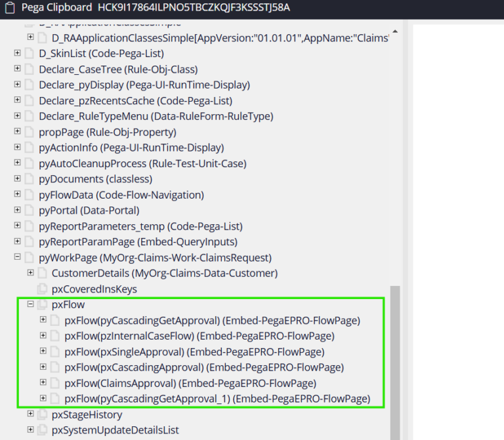The image size is (504, 440).
Task: Click page icon beside CustomerDetails
Action: tap(42, 273)
